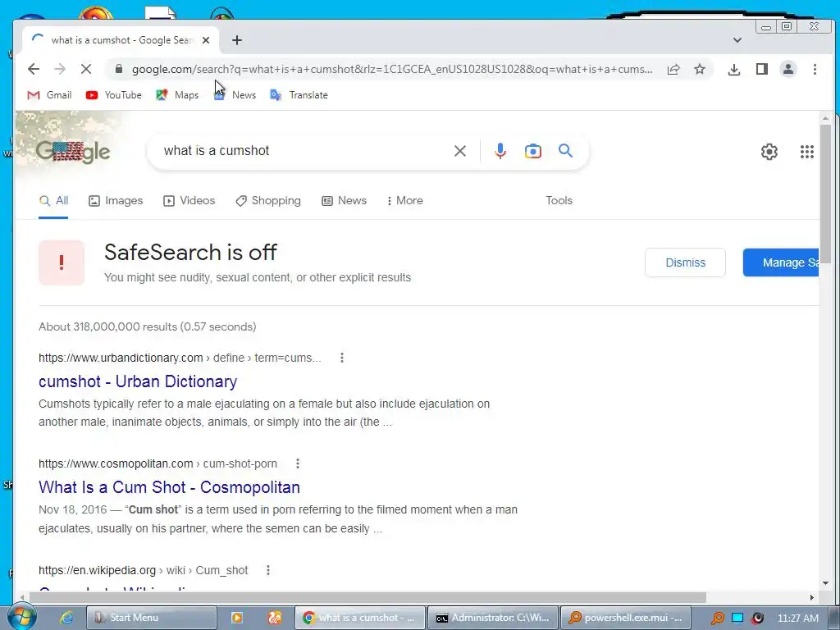Screen dimensions: 840x630
Task: Click the taskbar clock showing 11:27 AM
Action: (797, 618)
